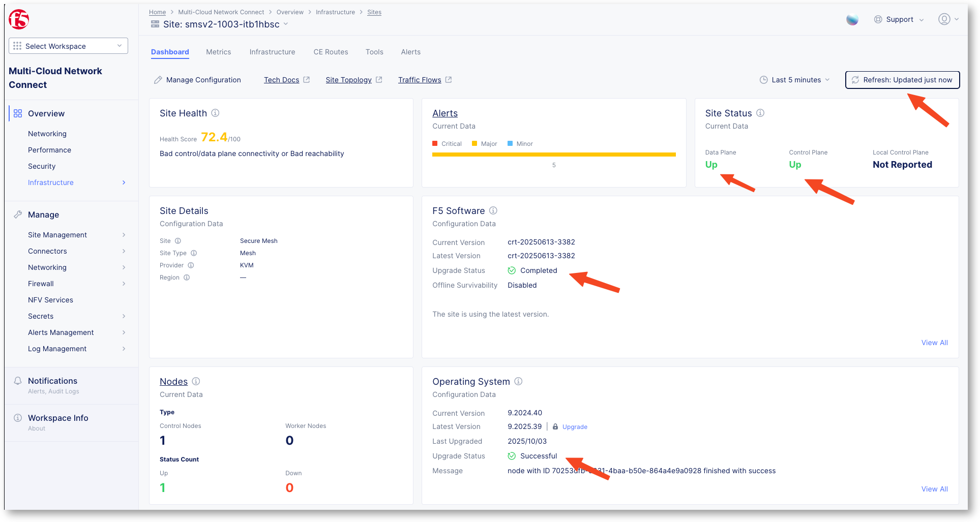The height and width of the screenshot is (522, 980).
Task: Click the Site Status info icon
Action: click(x=760, y=113)
